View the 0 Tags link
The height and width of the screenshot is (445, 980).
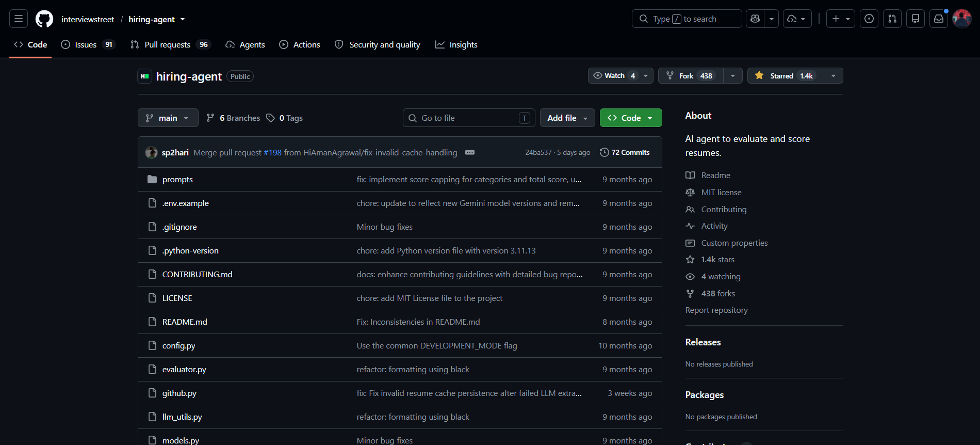285,118
